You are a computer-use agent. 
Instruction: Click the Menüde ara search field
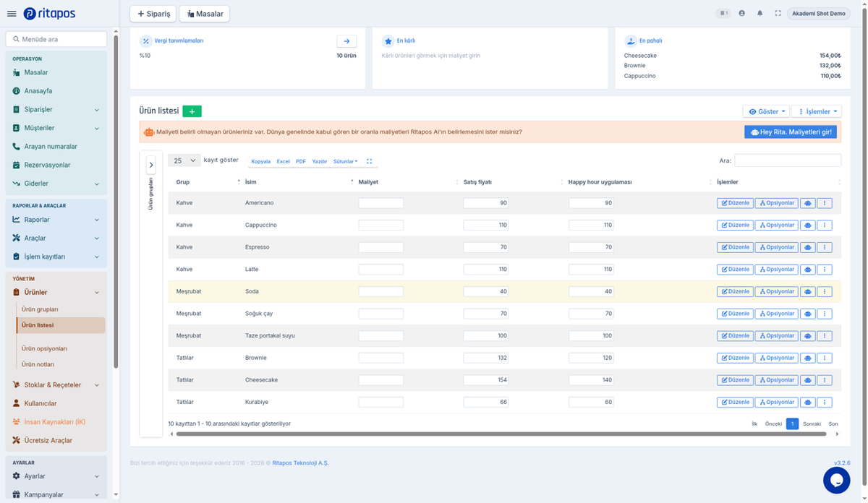[x=56, y=39]
